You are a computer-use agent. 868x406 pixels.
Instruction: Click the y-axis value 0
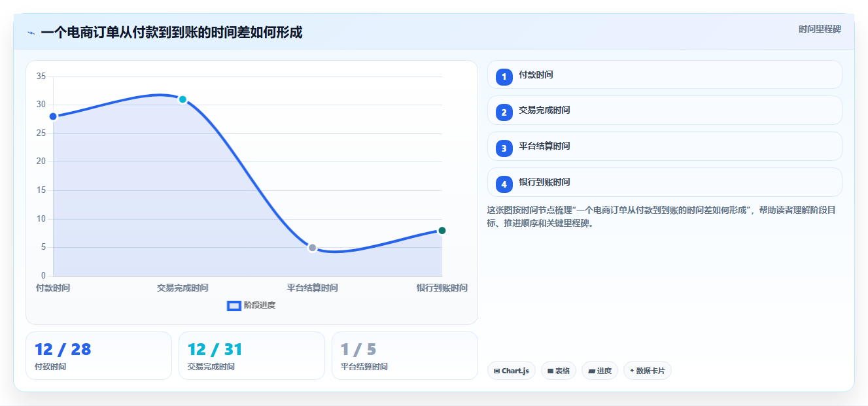tap(43, 276)
